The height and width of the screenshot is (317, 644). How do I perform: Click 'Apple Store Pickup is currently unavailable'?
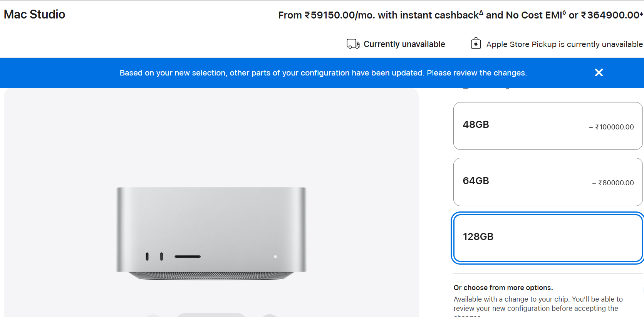564,44
